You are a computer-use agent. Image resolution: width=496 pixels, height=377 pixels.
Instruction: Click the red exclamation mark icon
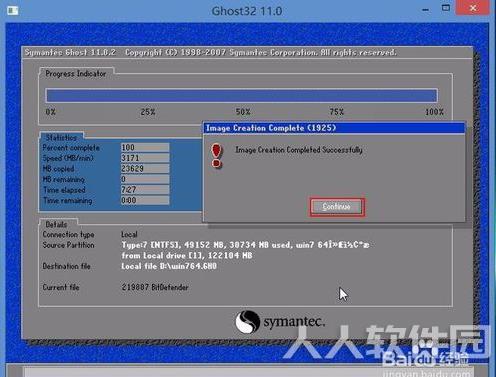217,156
